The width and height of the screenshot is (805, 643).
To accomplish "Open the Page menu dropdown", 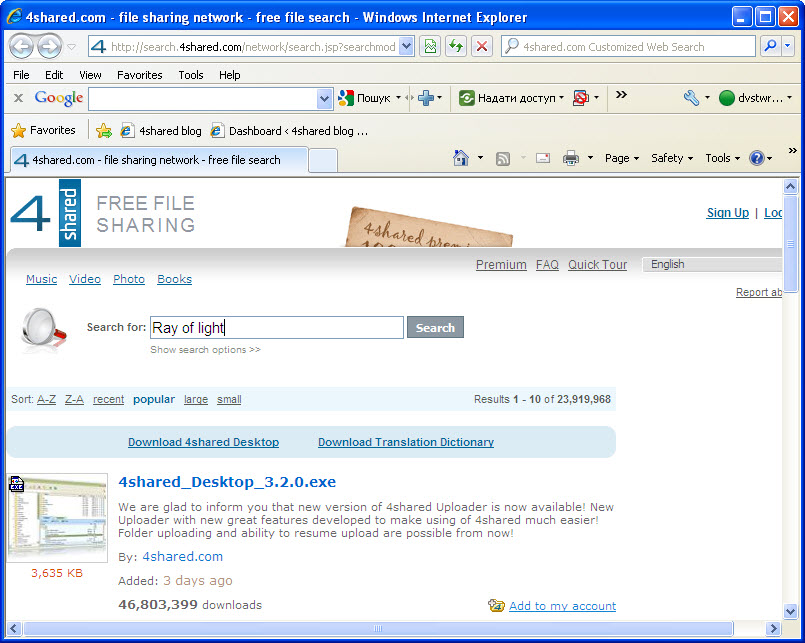I will pyautogui.click(x=622, y=158).
